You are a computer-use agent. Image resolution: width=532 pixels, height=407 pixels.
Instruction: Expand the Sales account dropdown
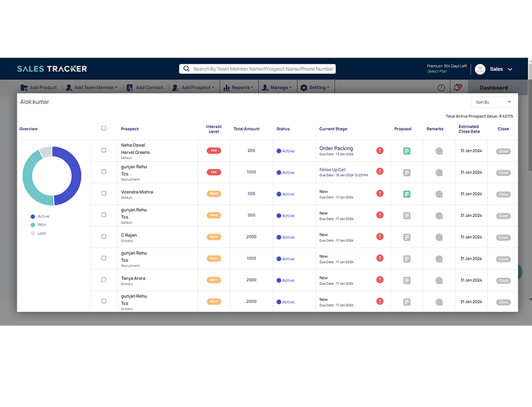pos(499,69)
